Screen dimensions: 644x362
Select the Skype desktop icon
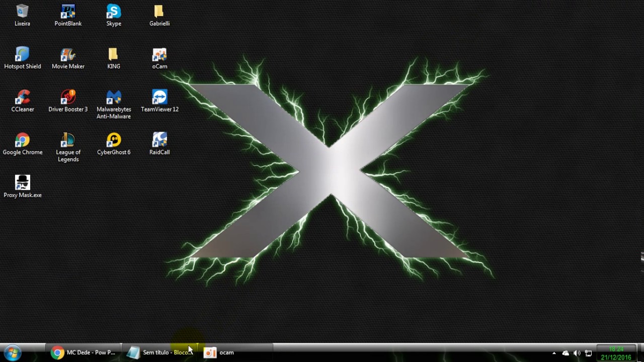(114, 15)
